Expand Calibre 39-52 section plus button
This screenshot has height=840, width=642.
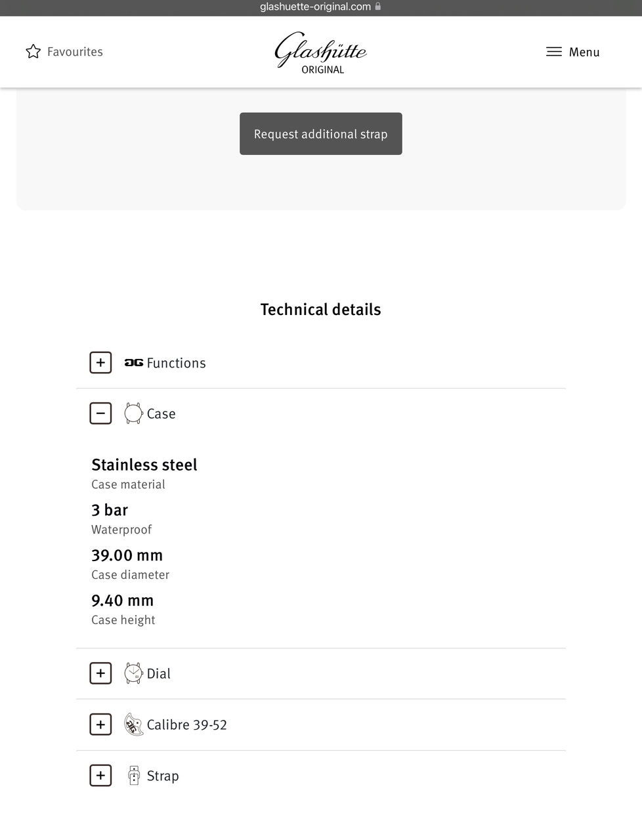100,724
